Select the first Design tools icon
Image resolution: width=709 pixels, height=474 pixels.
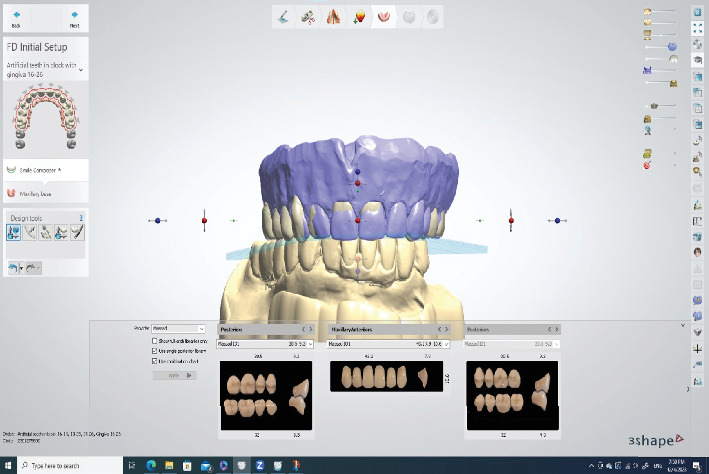[14, 232]
